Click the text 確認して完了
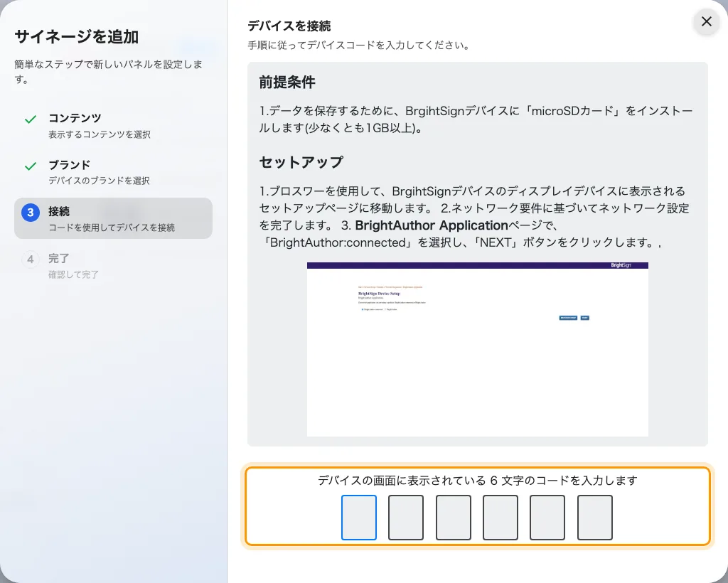This screenshot has width=728, height=583. click(73, 274)
